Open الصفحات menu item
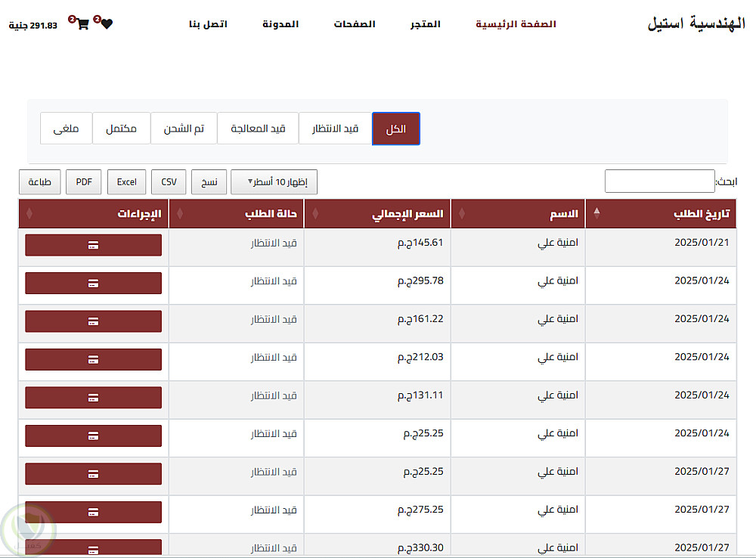The image size is (756, 558). [355, 24]
